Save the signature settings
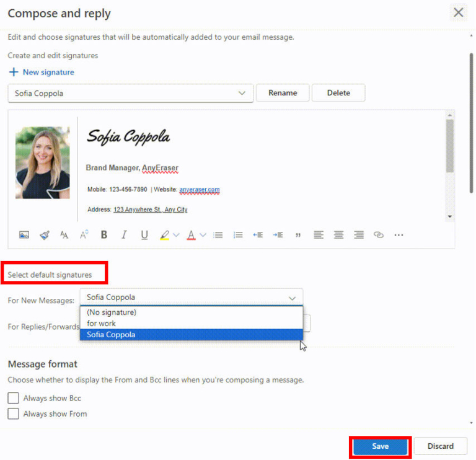Screen dimensions: 476x460 [x=380, y=446]
